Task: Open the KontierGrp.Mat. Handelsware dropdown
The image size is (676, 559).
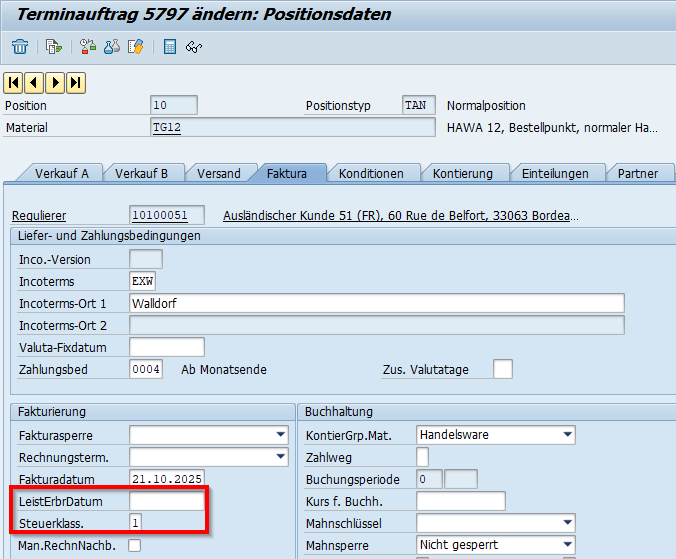Action: 568,435
